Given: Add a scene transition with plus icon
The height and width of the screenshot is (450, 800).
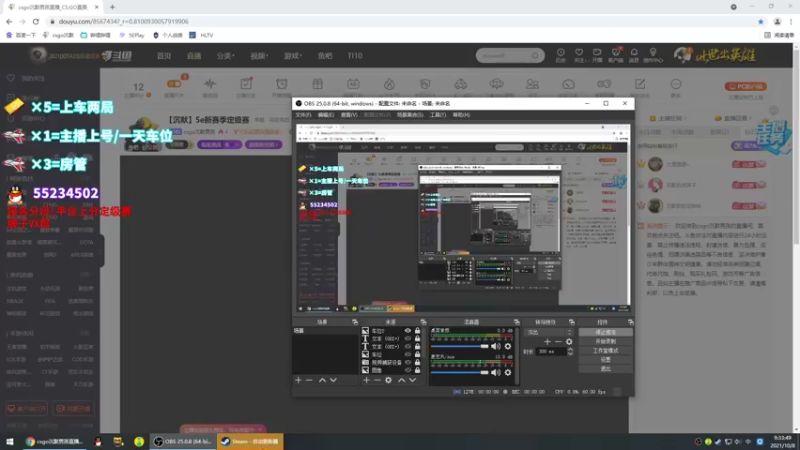Looking at the screenshot, I should pos(547,342).
